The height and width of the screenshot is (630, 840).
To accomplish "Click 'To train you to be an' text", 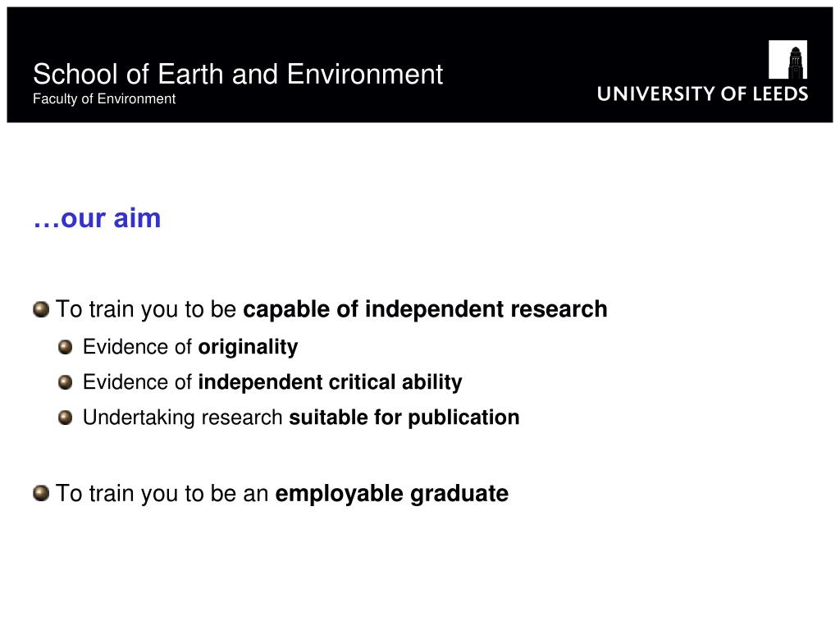I will [x=162, y=493].
